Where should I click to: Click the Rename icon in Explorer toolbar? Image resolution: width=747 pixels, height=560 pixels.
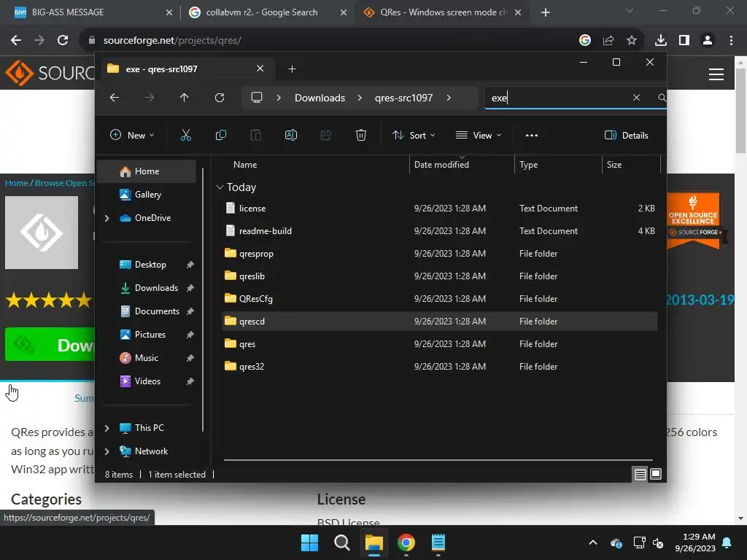(290, 135)
